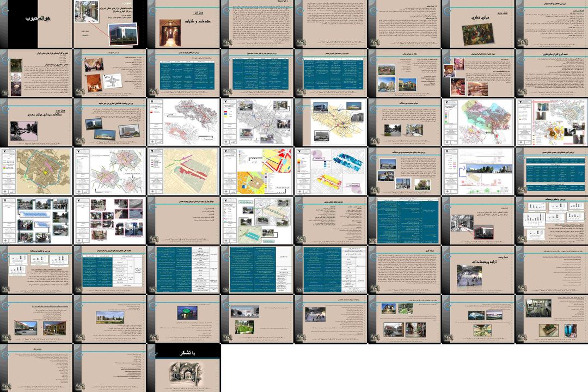Open white map slide with red street network
Viewport: 588px width, 392px height.
(x=183, y=122)
